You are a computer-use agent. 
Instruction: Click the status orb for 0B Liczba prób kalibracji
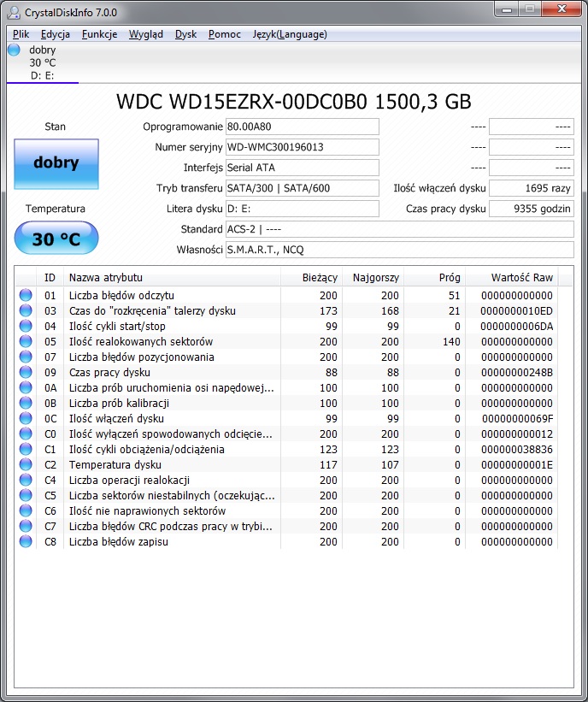pyautogui.click(x=26, y=403)
